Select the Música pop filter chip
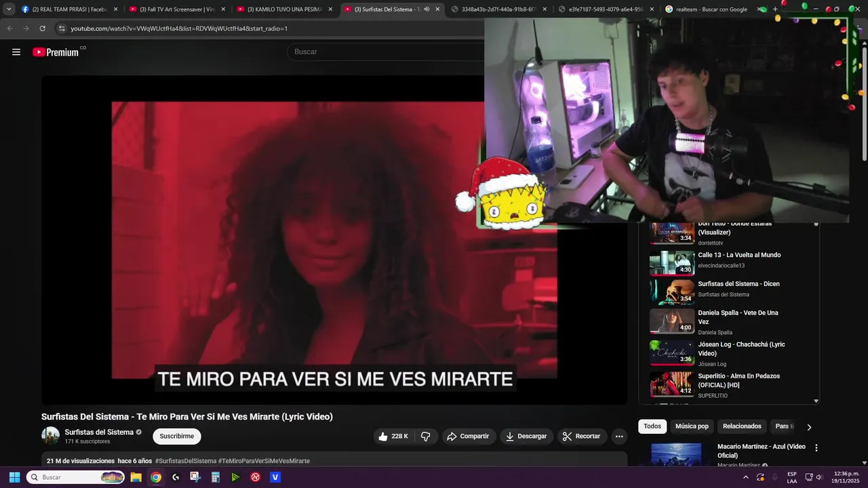The height and width of the screenshot is (488, 868). pos(692,426)
